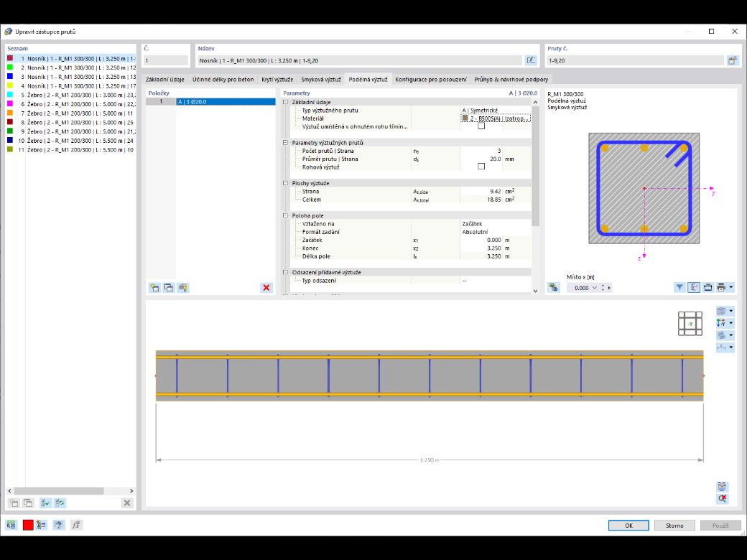The width and height of the screenshot is (747, 560).
Task: Click the Parametry vertical scrollbar thumb
Action: [x=536, y=166]
